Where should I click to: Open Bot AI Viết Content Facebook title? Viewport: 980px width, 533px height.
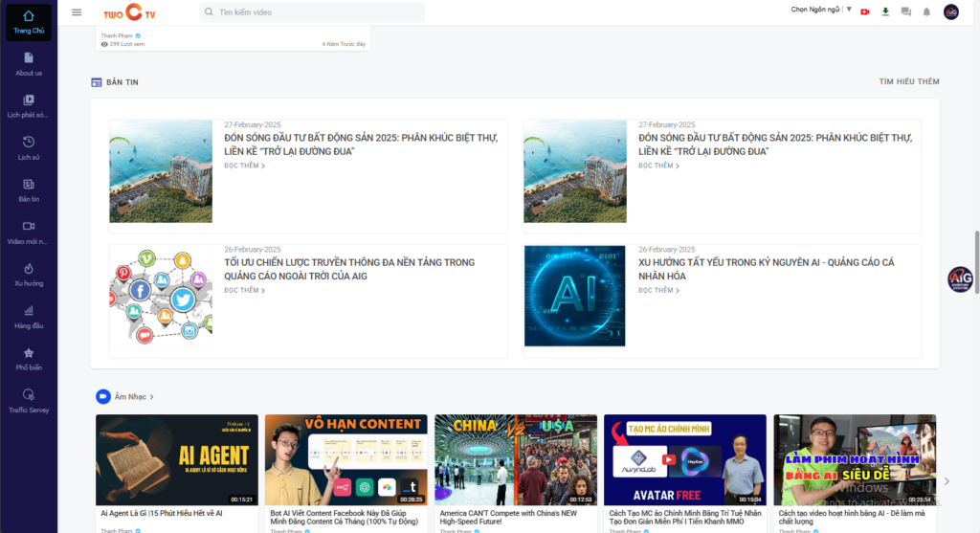coord(345,518)
